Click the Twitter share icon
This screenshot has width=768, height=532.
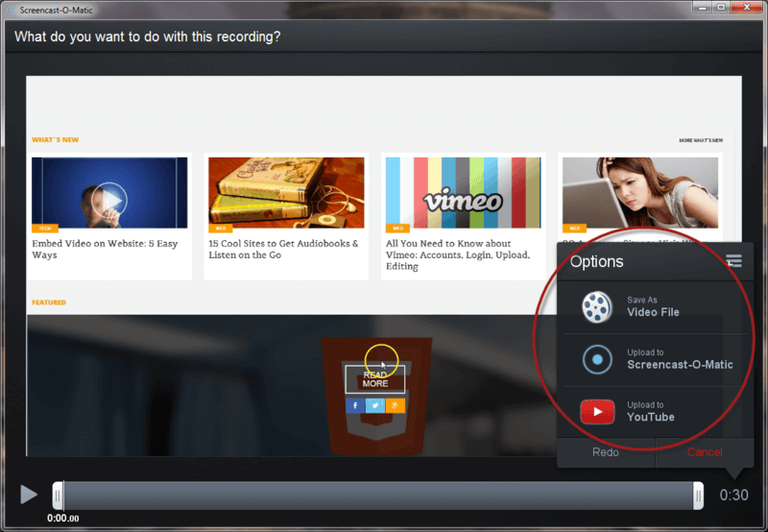click(x=375, y=405)
